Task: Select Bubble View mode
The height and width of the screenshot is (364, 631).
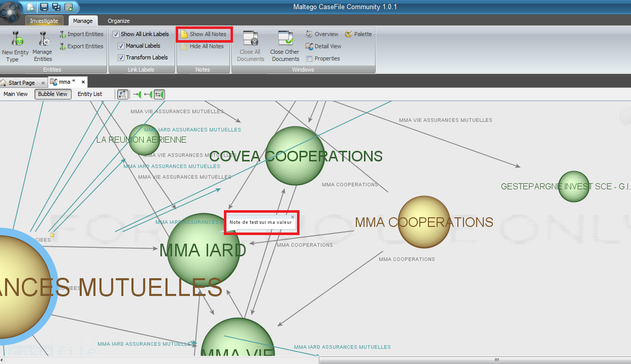Action: point(53,94)
